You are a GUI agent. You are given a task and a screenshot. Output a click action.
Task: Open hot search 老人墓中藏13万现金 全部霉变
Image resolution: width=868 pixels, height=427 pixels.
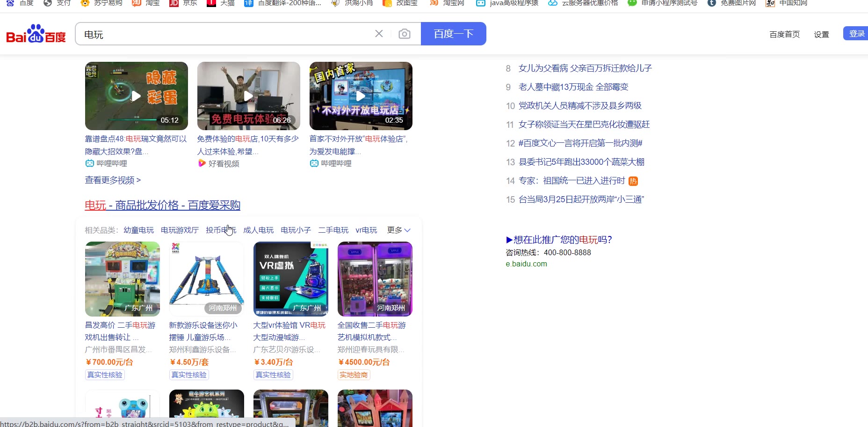click(x=573, y=87)
